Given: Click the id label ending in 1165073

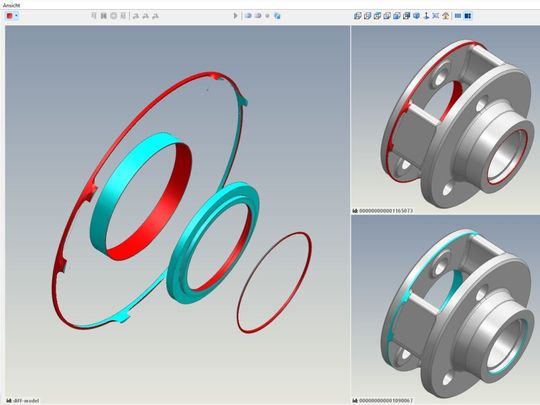Looking at the screenshot, I should 383,210.
